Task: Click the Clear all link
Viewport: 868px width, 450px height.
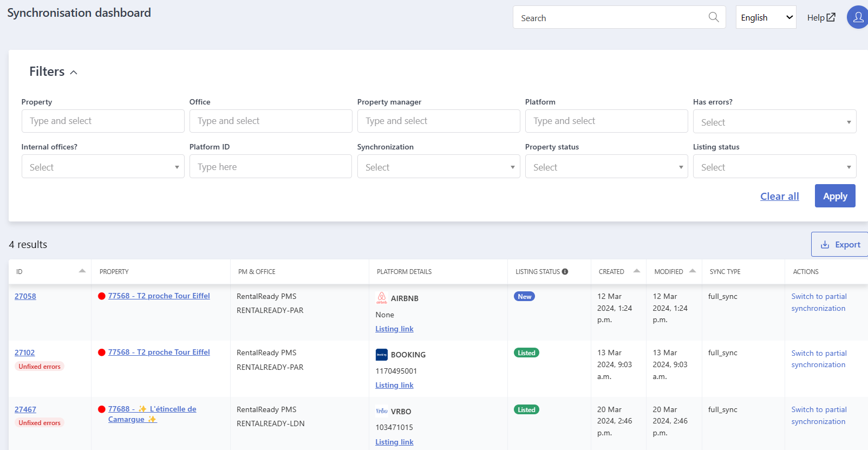Action: (x=779, y=196)
